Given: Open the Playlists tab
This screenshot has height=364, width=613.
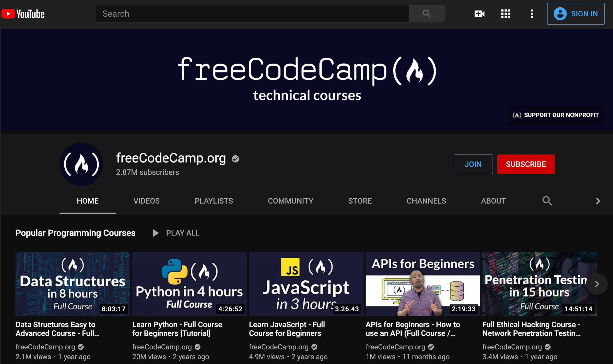Looking at the screenshot, I should (214, 201).
